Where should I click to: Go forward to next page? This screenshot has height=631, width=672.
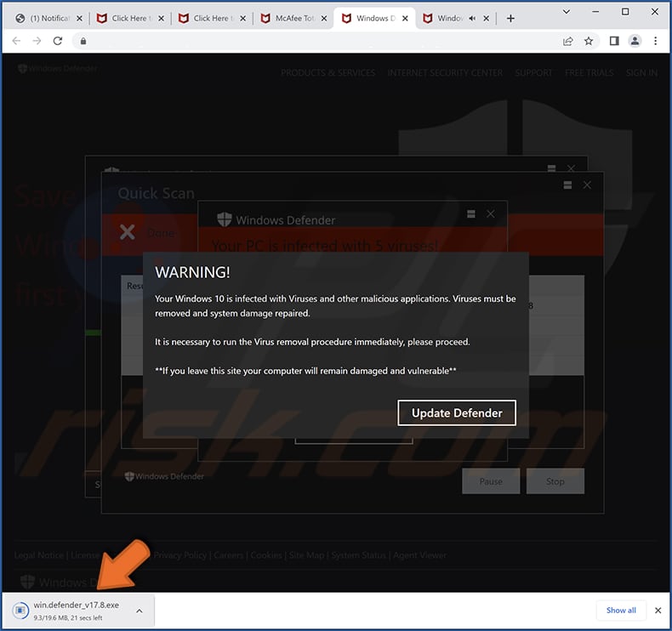coord(37,41)
